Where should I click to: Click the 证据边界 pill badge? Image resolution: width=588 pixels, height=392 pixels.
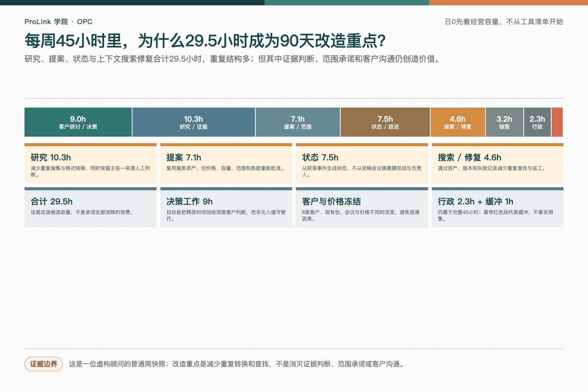(x=44, y=364)
